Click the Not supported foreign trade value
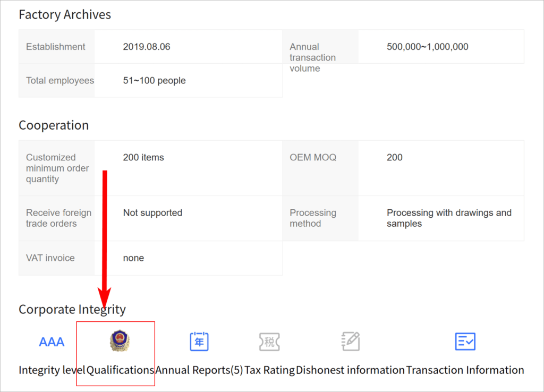Viewport: 544px width, 392px height. tap(152, 213)
